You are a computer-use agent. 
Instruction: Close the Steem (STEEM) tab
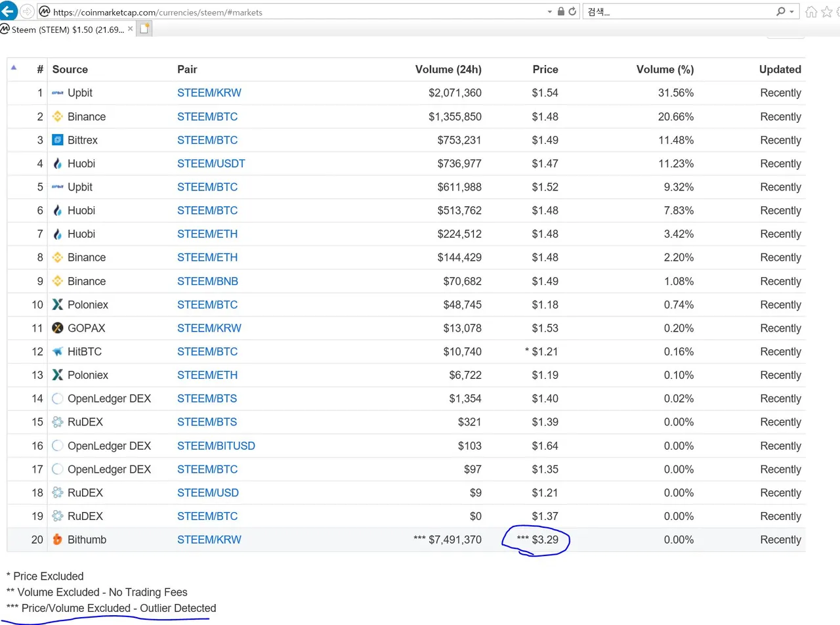point(131,30)
